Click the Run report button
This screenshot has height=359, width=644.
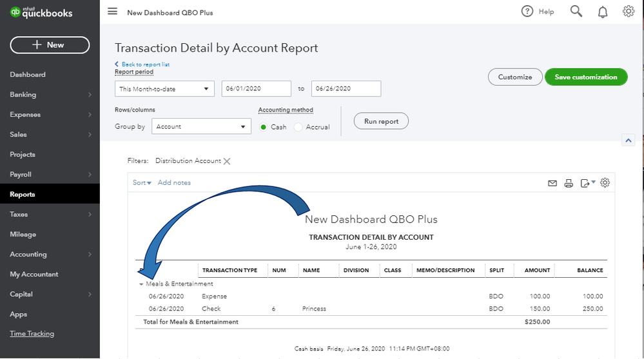coord(381,121)
